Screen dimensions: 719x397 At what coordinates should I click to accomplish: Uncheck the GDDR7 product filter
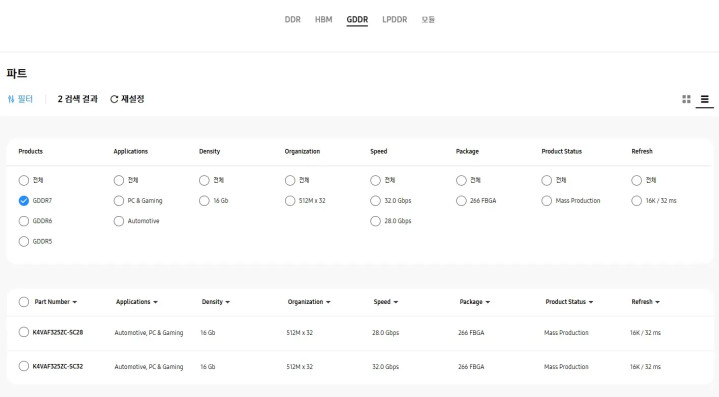[x=24, y=201]
